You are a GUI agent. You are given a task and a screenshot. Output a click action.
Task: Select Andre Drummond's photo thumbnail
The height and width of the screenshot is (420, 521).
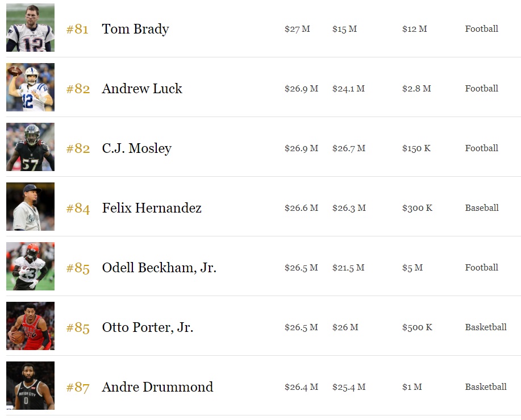click(x=30, y=386)
